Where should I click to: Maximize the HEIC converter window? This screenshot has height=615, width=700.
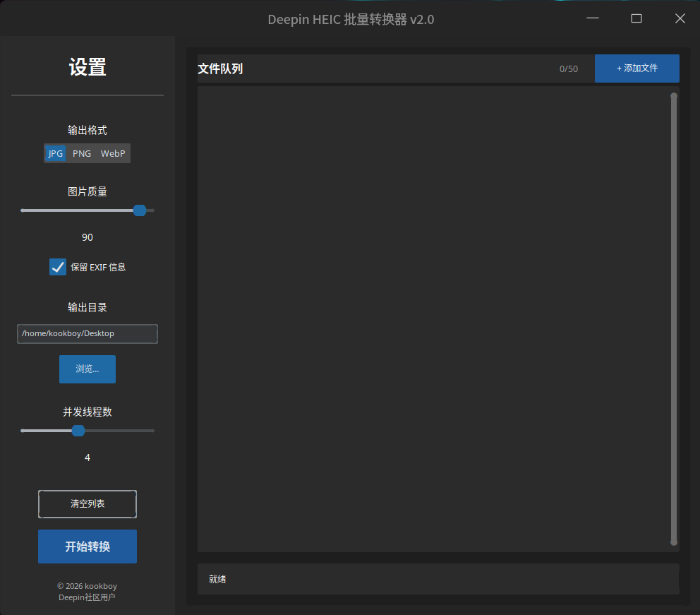click(x=636, y=18)
